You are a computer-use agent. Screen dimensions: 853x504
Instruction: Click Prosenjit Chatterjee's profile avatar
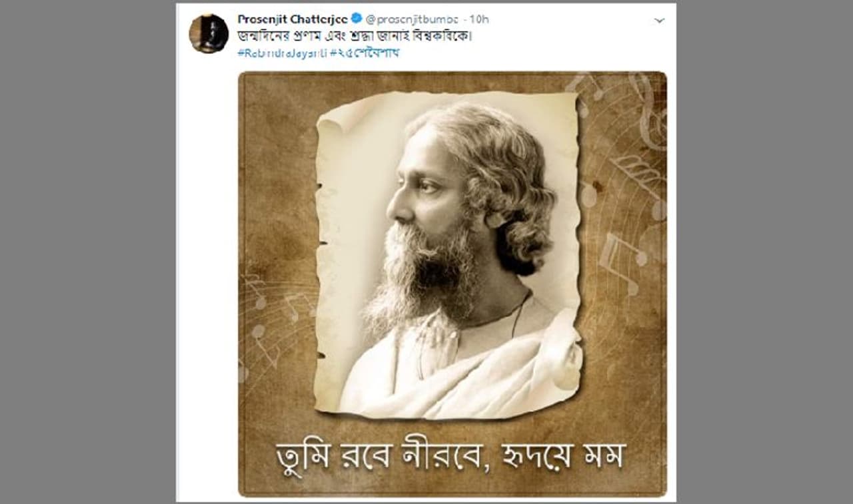209,33
